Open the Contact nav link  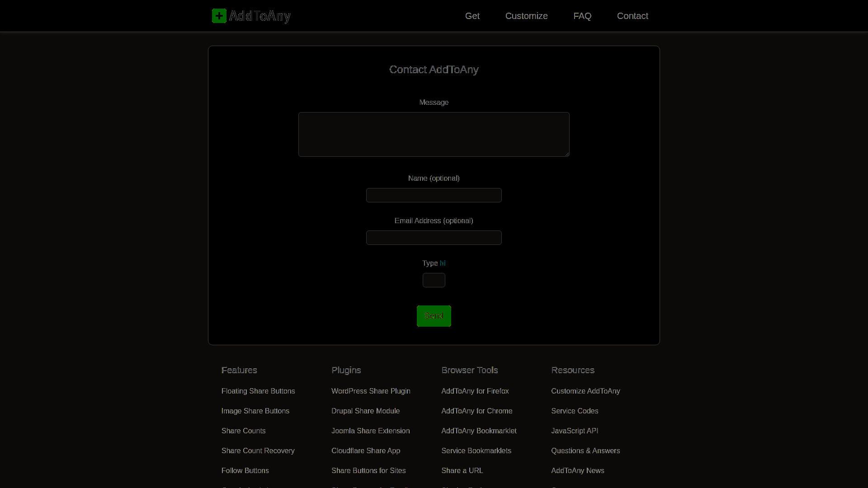pyautogui.click(x=632, y=16)
